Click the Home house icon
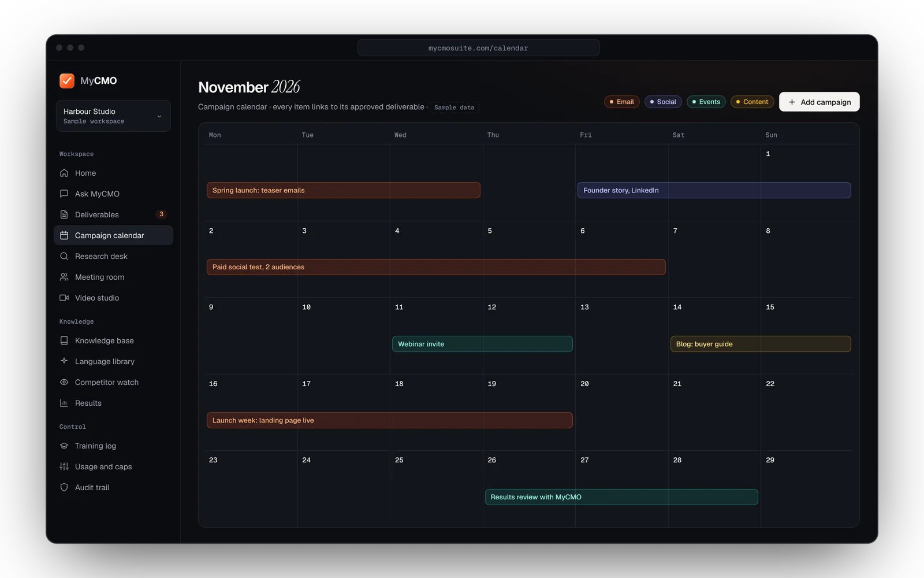The image size is (924, 578). tap(64, 173)
